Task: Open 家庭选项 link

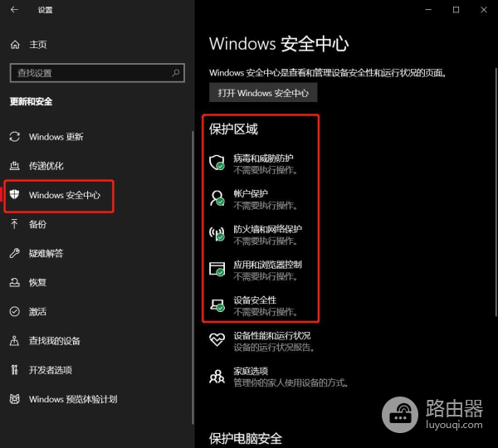Action: click(251, 371)
